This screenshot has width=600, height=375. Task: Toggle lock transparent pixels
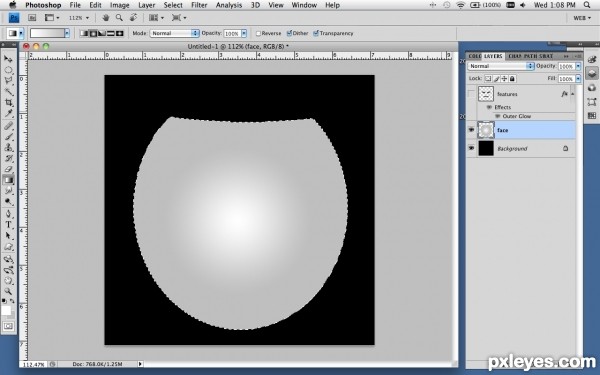[x=488, y=78]
